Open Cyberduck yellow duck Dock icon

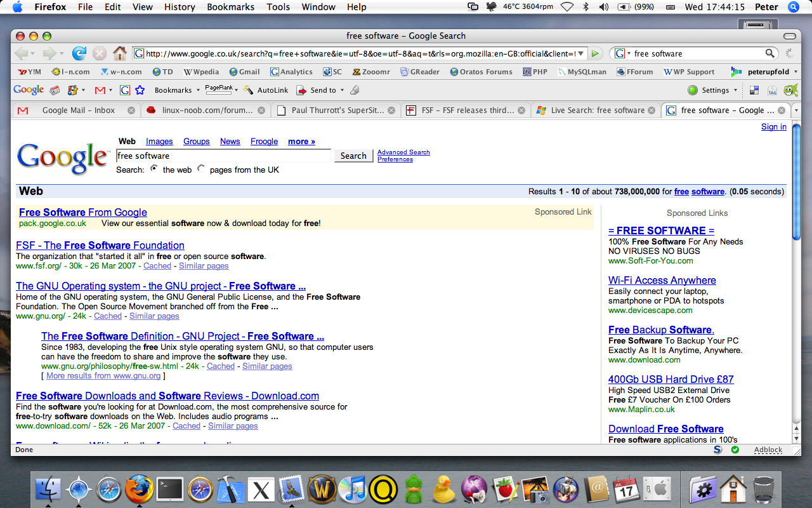(444, 489)
